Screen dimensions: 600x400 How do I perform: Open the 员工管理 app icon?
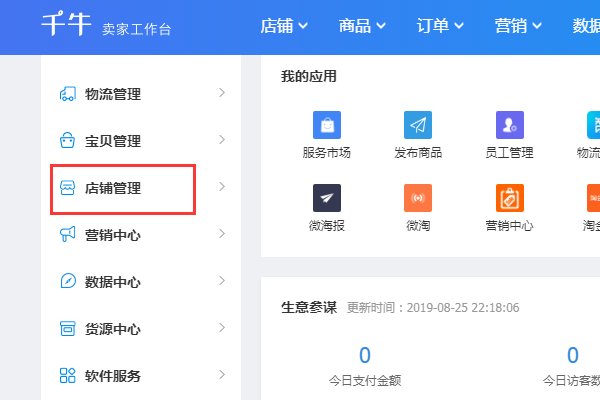tap(510, 125)
